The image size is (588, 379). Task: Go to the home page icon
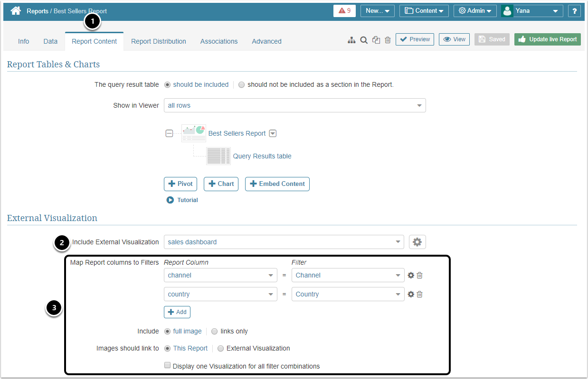[x=16, y=10]
